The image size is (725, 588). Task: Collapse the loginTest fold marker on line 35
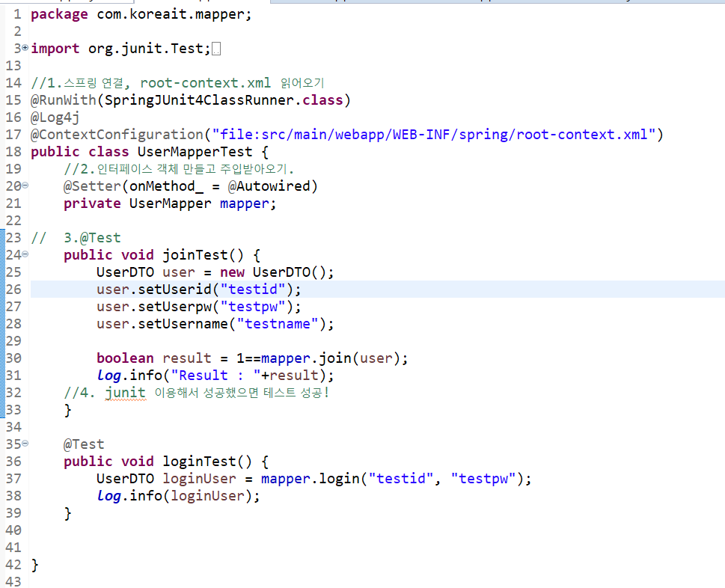25,444
